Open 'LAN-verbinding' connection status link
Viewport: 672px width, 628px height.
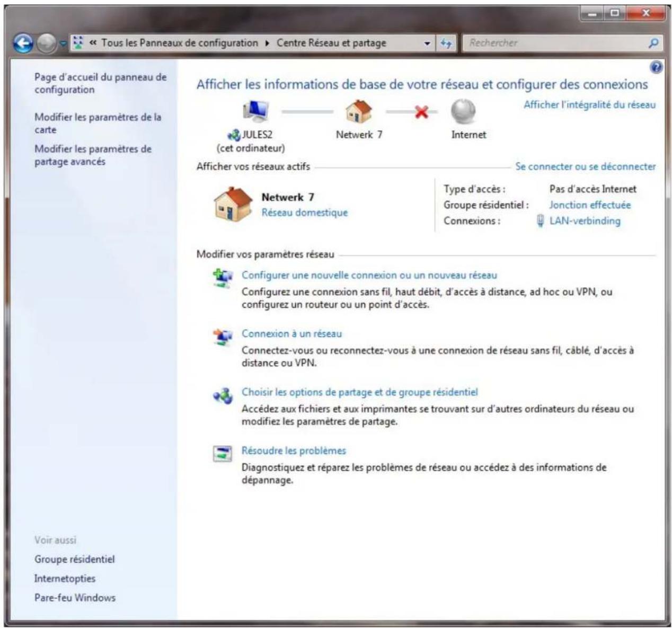(x=585, y=221)
